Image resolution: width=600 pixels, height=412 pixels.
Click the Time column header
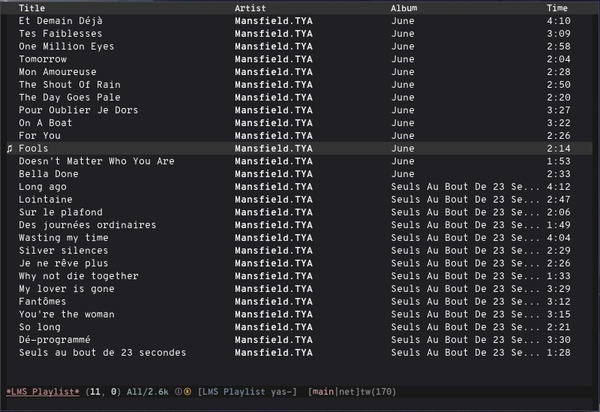(x=557, y=8)
